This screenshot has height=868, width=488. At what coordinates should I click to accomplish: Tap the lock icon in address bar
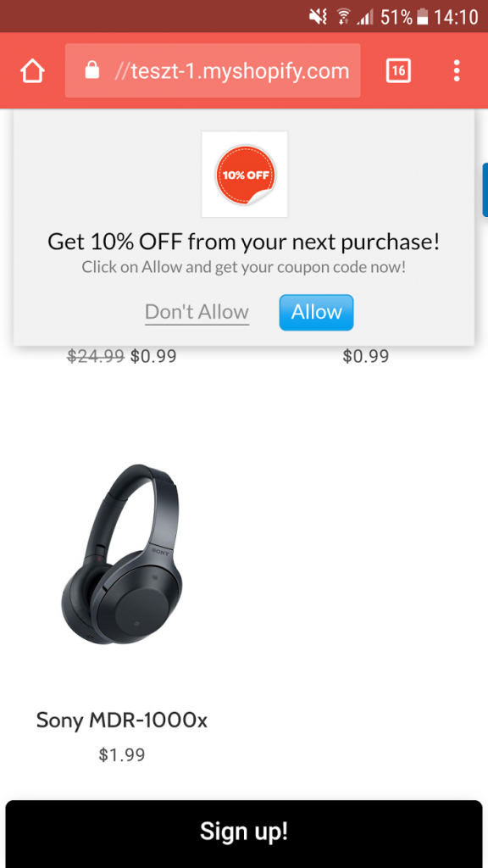click(92, 70)
